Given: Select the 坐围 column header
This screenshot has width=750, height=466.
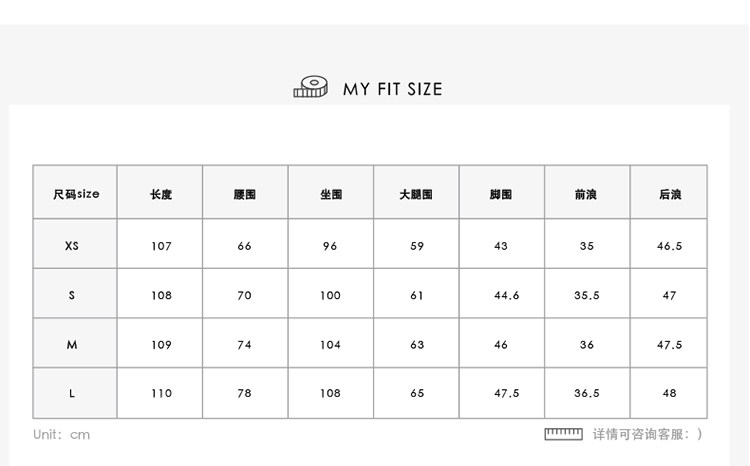Looking at the screenshot, I should tap(331, 194).
